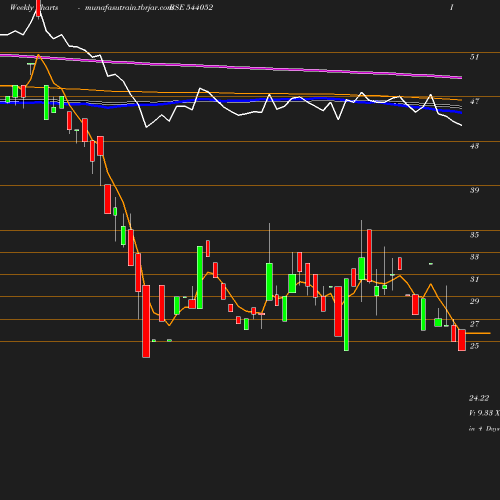Click the 'BSE 544052' symbol label

[x=191, y=7]
